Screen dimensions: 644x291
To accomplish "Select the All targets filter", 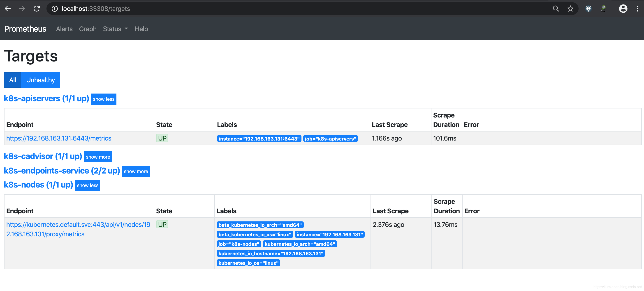I will (x=12, y=80).
